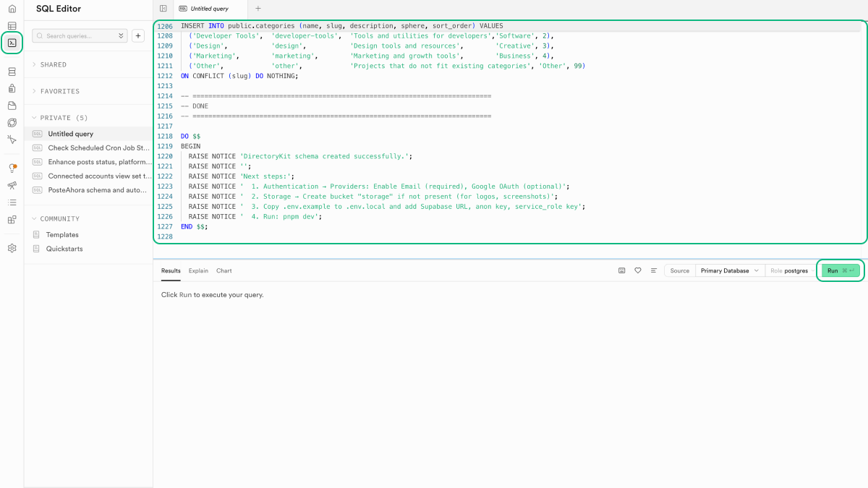The height and width of the screenshot is (488, 868).
Task: Open the Templates community link
Action: click(x=62, y=235)
